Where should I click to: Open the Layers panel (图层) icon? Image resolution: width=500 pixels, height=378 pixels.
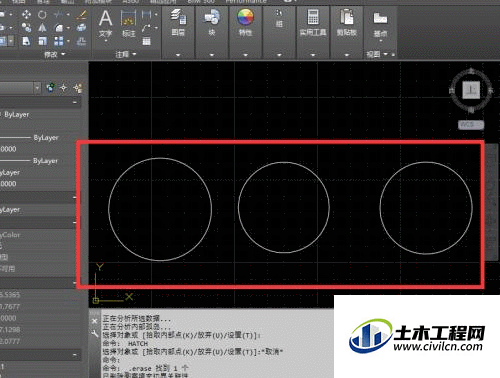tap(178, 22)
